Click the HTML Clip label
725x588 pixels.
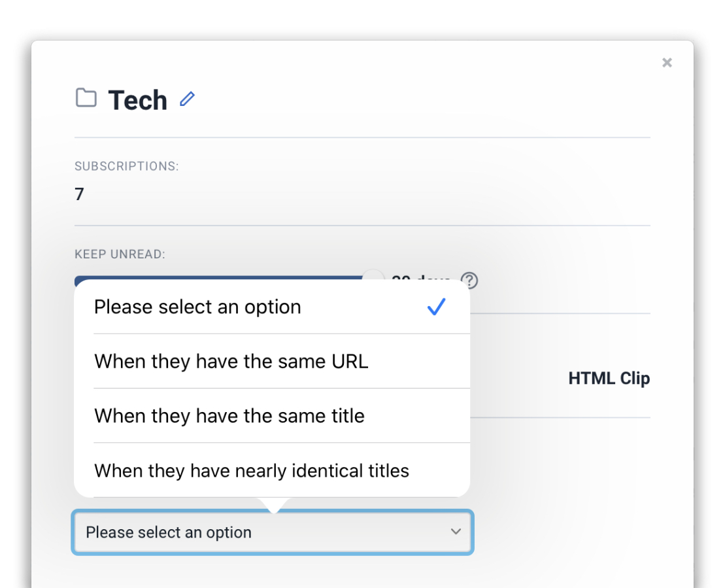click(x=609, y=378)
